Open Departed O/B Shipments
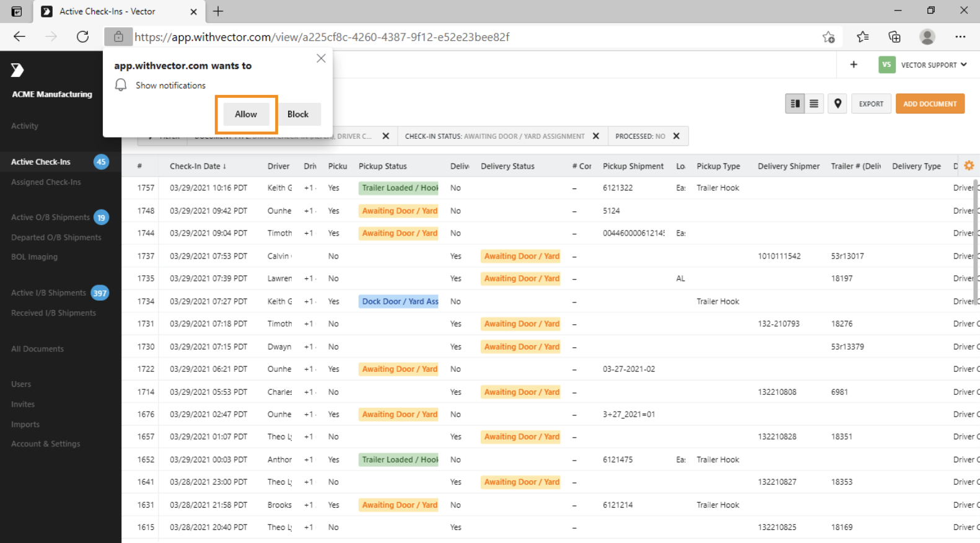 pyautogui.click(x=56, y=237)
